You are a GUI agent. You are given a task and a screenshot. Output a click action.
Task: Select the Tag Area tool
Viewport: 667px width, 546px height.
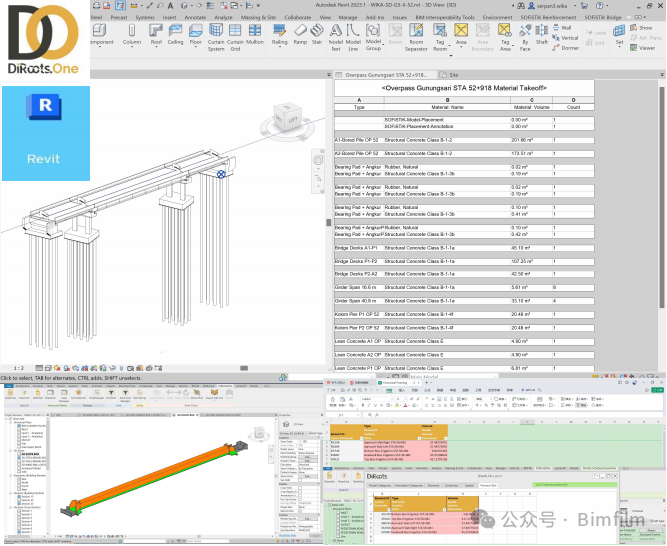click(x=505, y=37)
